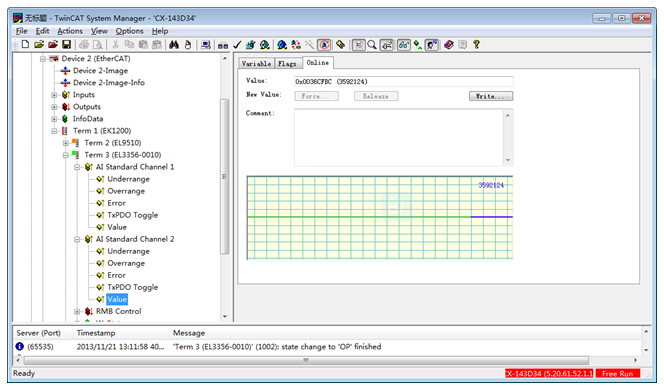Select highlighted Value under Channel 2
664x387 pixels.
tap(117, 299)
